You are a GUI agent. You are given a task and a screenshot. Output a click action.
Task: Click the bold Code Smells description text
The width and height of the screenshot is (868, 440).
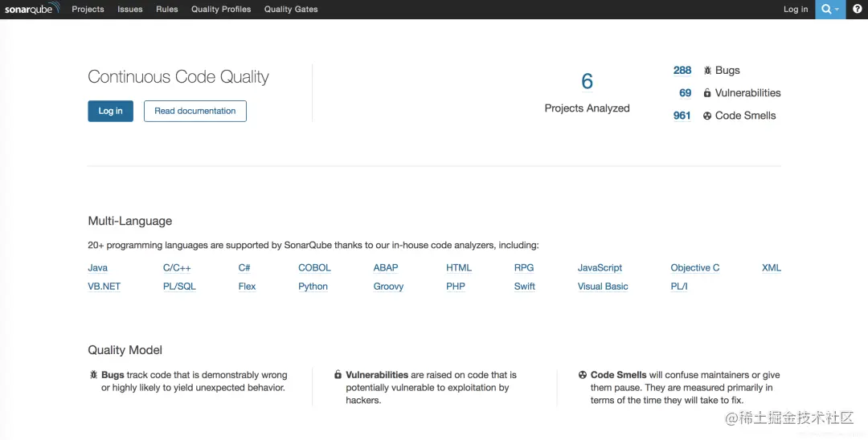[x=618, y=375]
